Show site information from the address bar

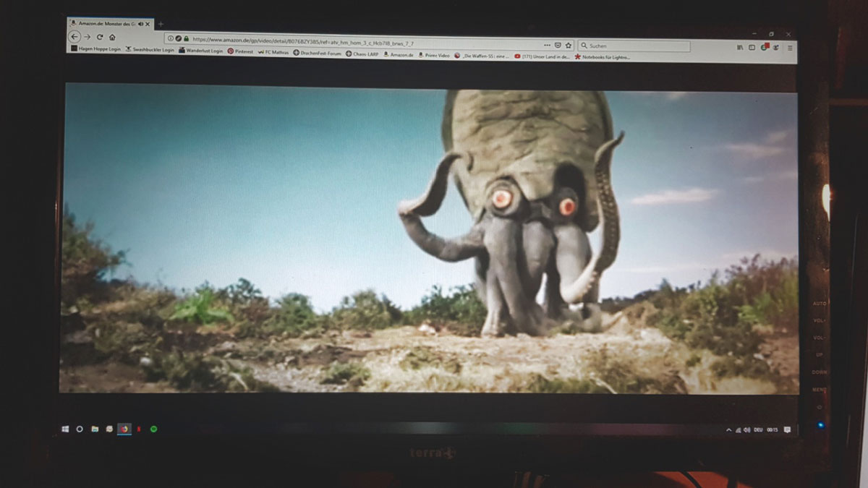pyautogui.click(x=170, y=38)
